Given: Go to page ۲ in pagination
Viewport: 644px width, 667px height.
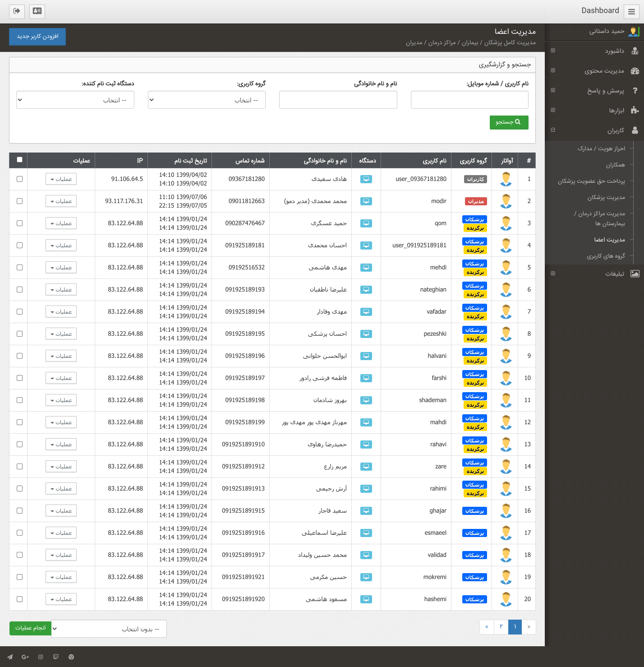Looking at the screenshot, I should (x=501, y=627).
